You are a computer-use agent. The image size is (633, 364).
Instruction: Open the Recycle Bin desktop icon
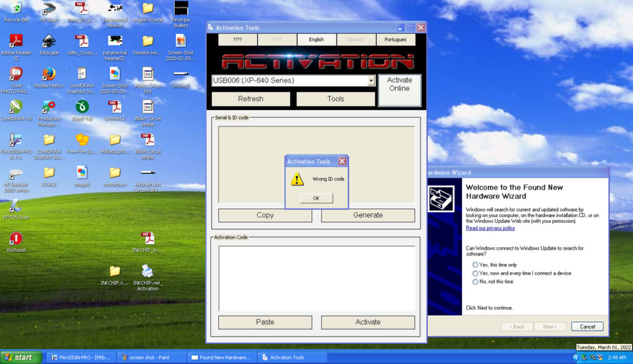click(16, 11)
